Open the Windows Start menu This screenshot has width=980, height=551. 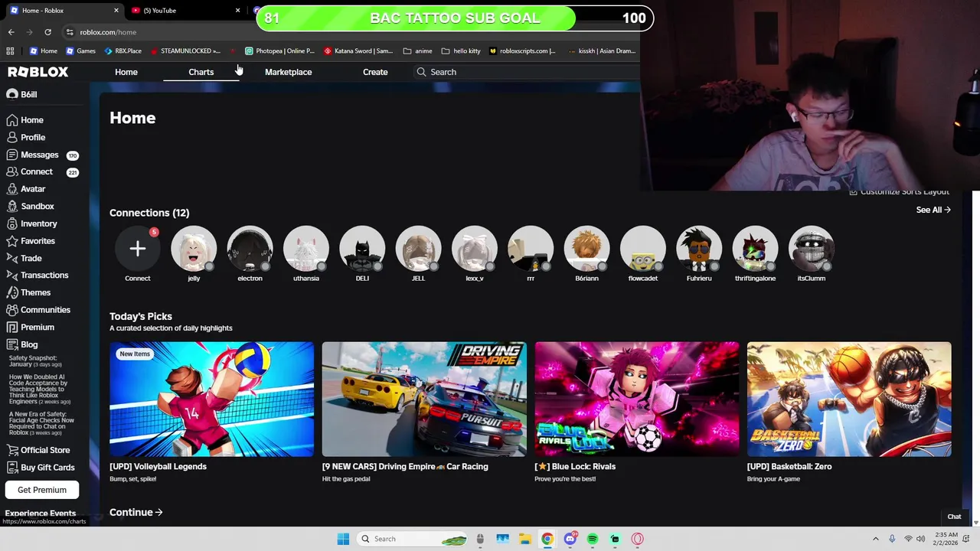[343, 539]
